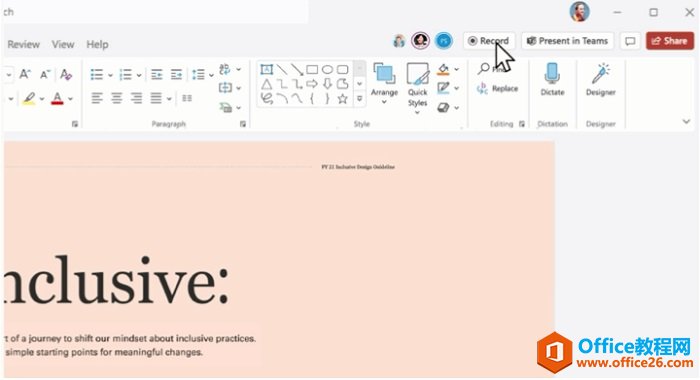This screenshot has width=700, height=380.
Task: Open the numbering style dropdown
Action: (x=139, y=75)
